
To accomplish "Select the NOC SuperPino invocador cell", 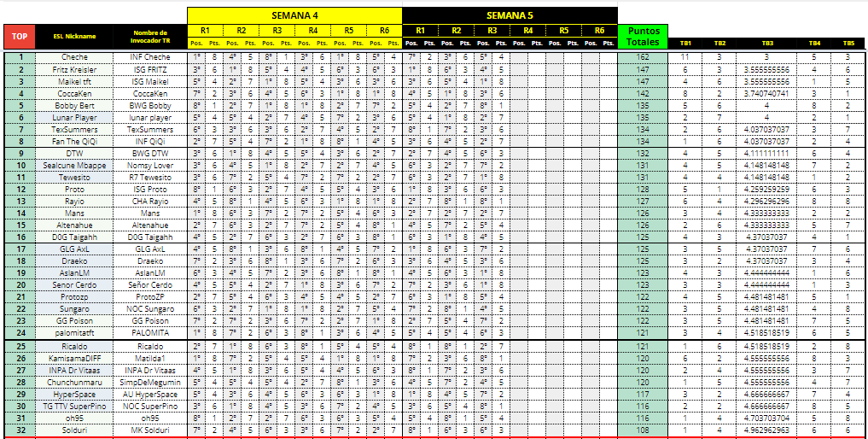I will [x=150, y=407].
